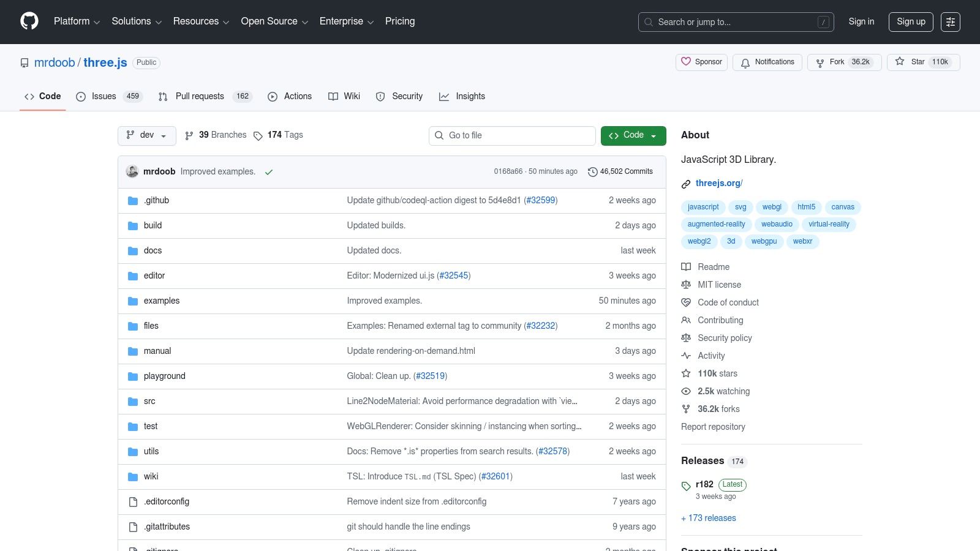Open Activity via the pulse icon
The image size is (980, 551).
[x=687, y=356]
